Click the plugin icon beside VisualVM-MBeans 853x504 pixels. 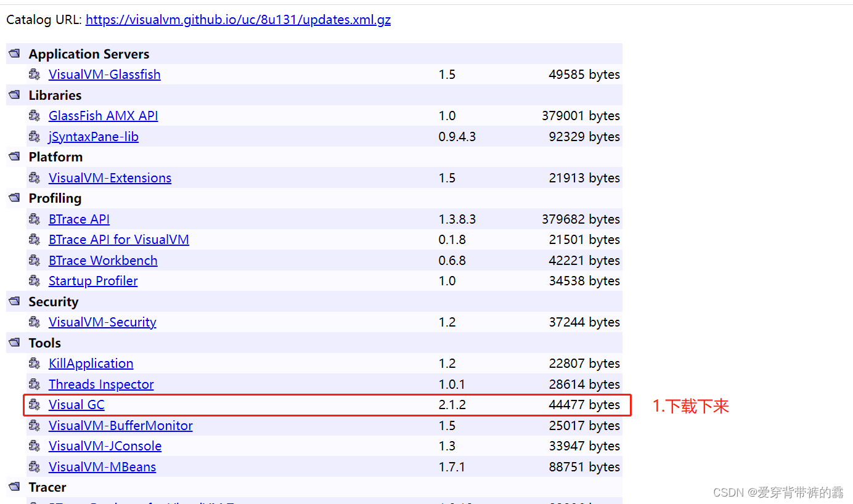(35, 467)
